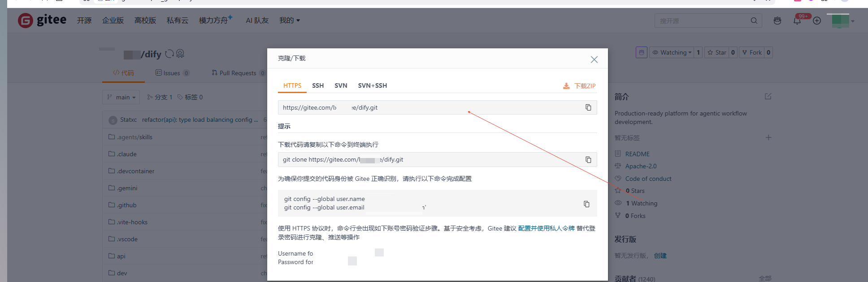Open the 代码 tab
The width and height of the screenshot is (868, 282).
(123, 73)
